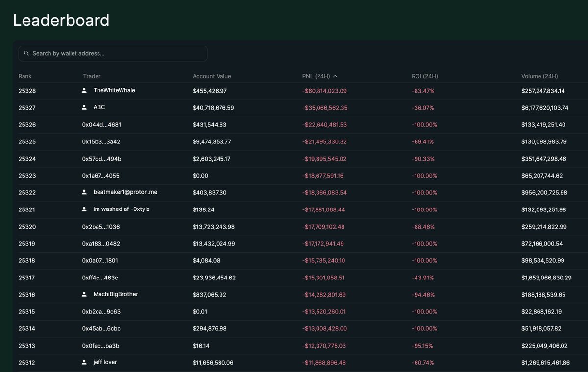Click the sort chevron on PNL (24H)
Image resolution: width=588 pixels, height=372 pixels.
coord(336,76)
